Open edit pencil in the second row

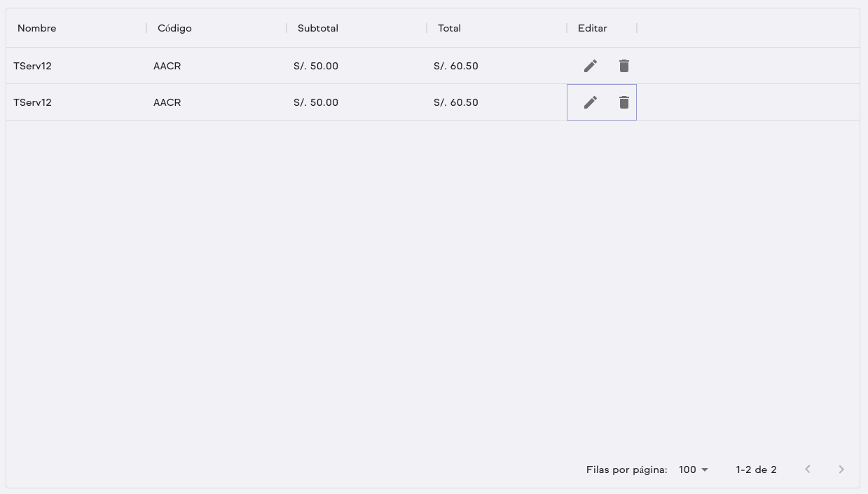tap(591, 102)
